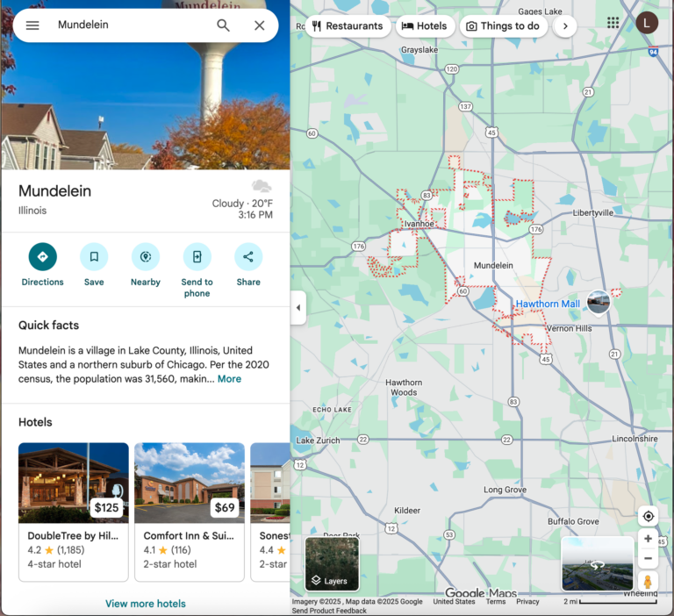The width and height of the screenshot is (674, 616).
Task: Filter map by Restaurants
Action: tap(348, 26)
